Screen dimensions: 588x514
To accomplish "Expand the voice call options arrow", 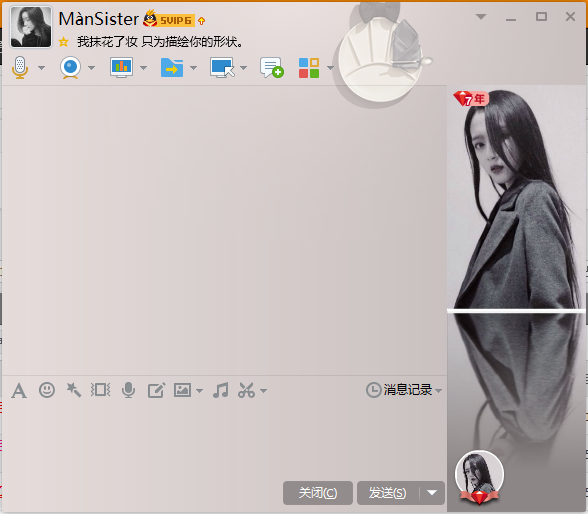I will (42, 68).
